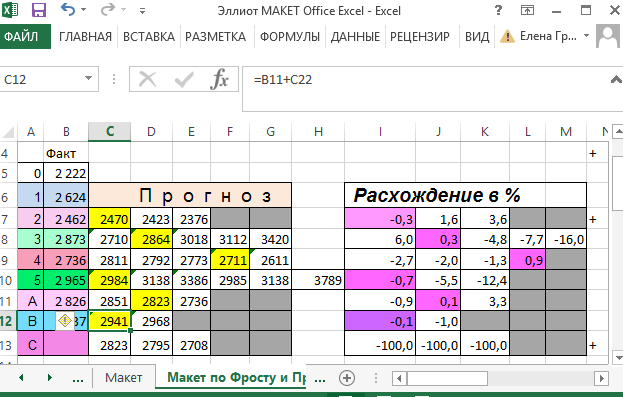The height and width of the screenshot is (397, 623).
Task: Open the РАЗМЕТКА ribbon tab
Action: click(216, 37)
